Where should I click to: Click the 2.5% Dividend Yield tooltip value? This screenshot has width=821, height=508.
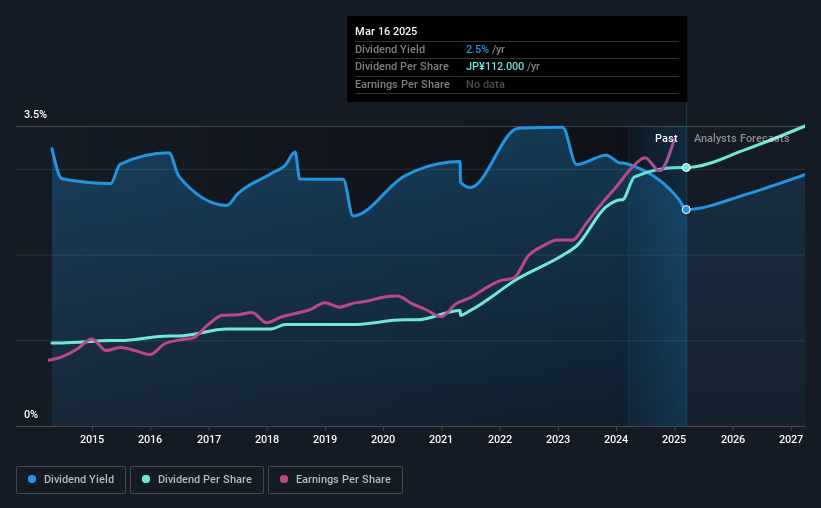tap(477, 49)
